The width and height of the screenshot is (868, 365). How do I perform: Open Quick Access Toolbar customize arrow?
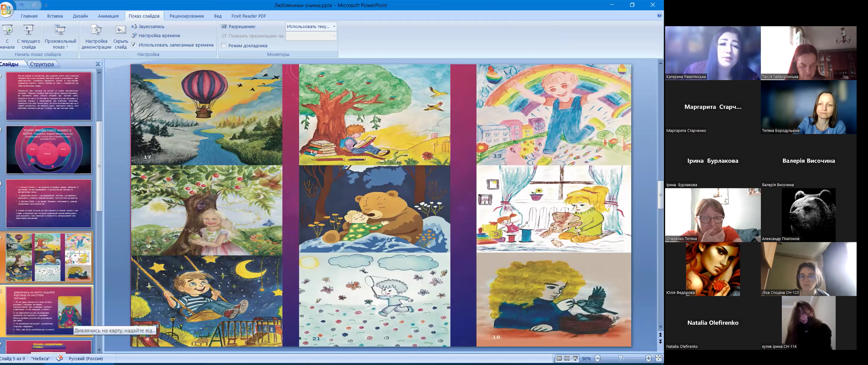point(46,5)
